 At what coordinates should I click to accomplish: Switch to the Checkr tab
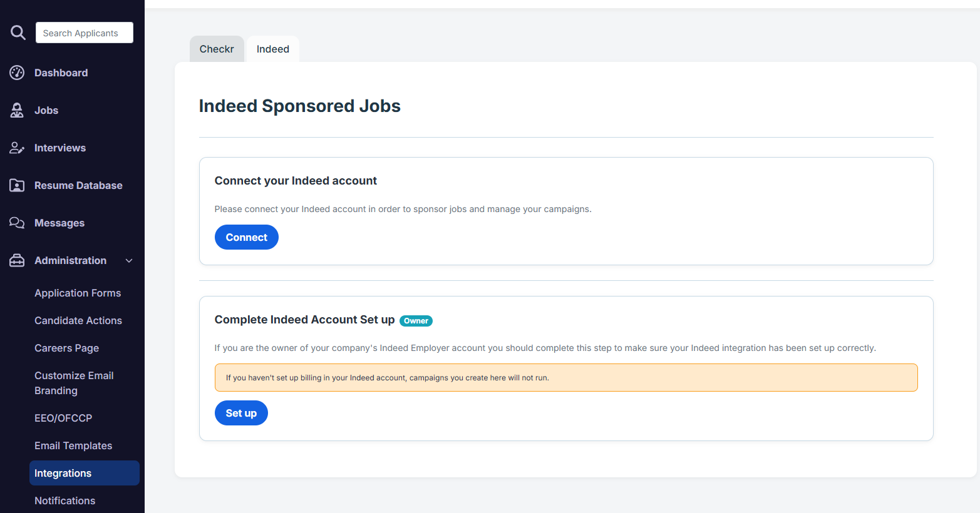(x=217, y=49)
